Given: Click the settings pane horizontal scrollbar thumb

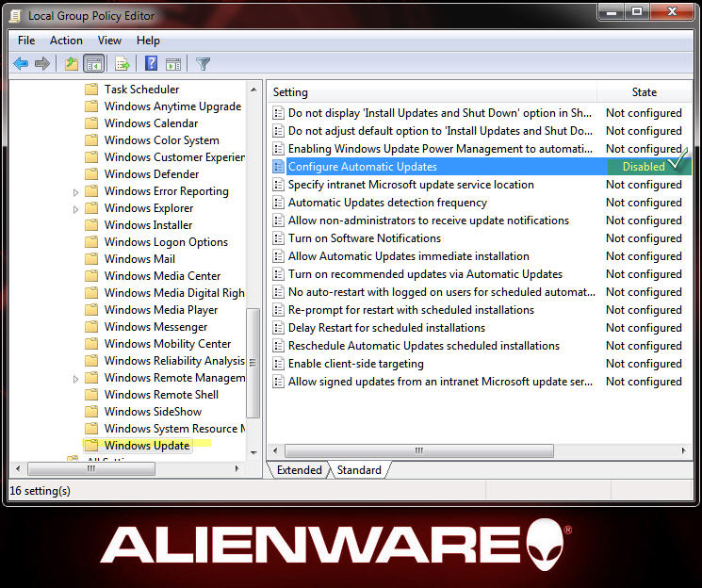Looking at the screenshot, I should click(419, 450).
